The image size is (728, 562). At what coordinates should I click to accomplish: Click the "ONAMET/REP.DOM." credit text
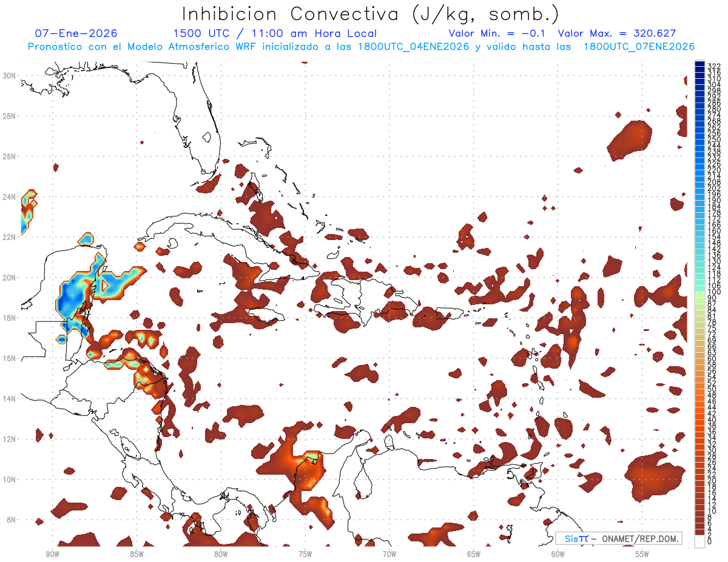pos(641,539)
